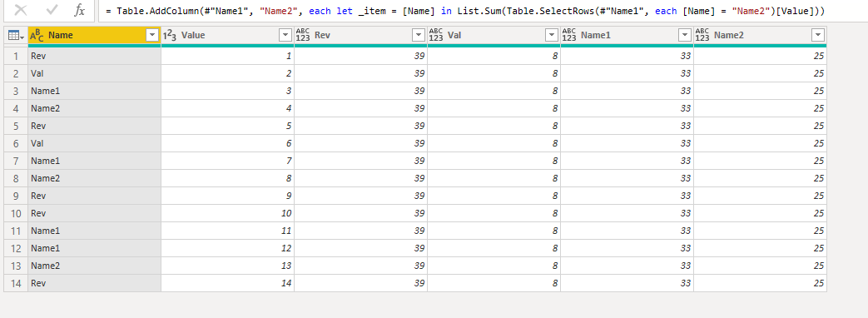Change data type via Val column ABC123 icon
This screenshot has height=318, width=868.
435,35
